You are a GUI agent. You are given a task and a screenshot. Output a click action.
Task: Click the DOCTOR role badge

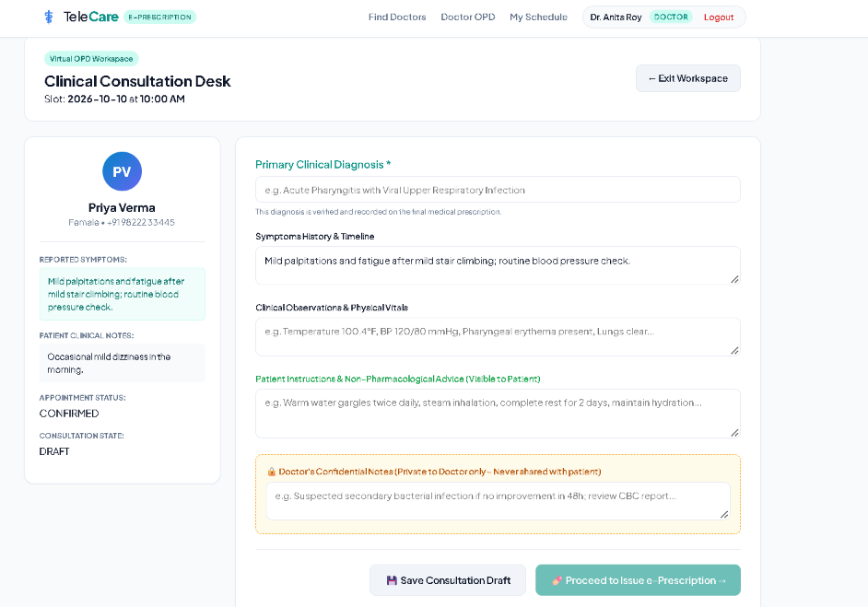click(671, 18)
